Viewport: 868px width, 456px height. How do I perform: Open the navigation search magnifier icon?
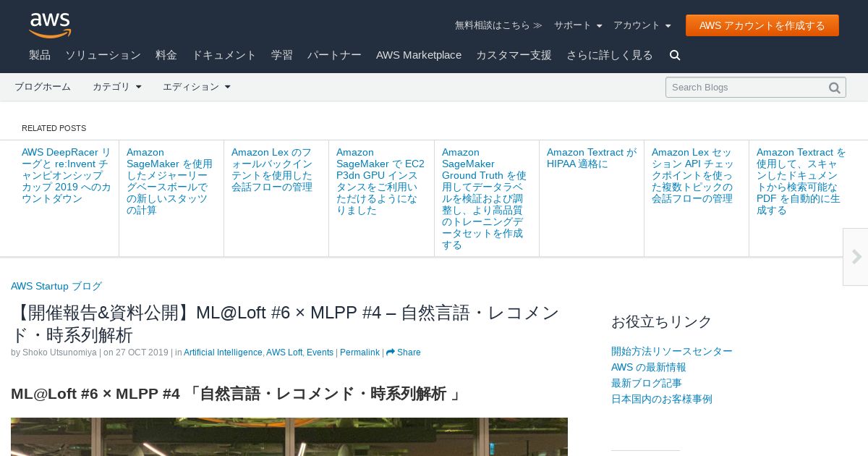[x=675, y=55]
